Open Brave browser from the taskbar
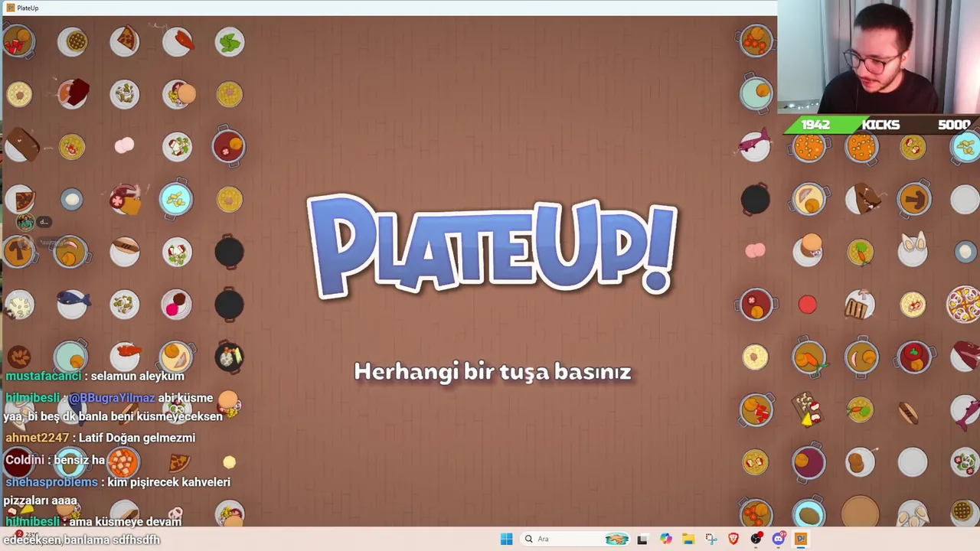This screenshot has height=551, width=980. [x=733, y=539]
